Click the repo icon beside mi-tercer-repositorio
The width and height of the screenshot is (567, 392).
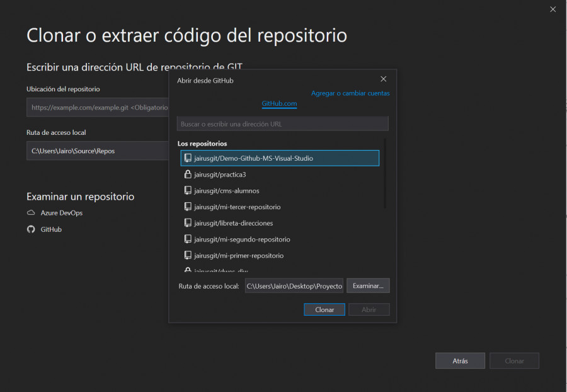pos(188,207)
